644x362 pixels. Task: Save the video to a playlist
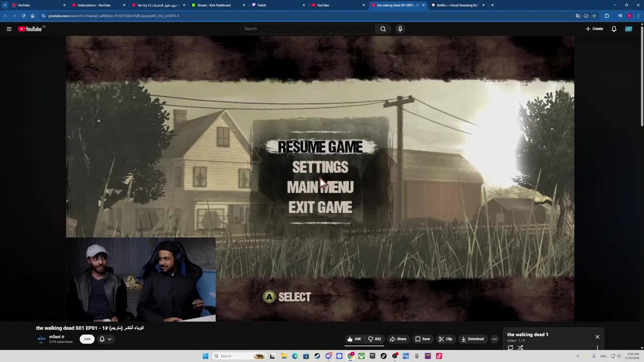pyautogui.click(x=422, y=339)
